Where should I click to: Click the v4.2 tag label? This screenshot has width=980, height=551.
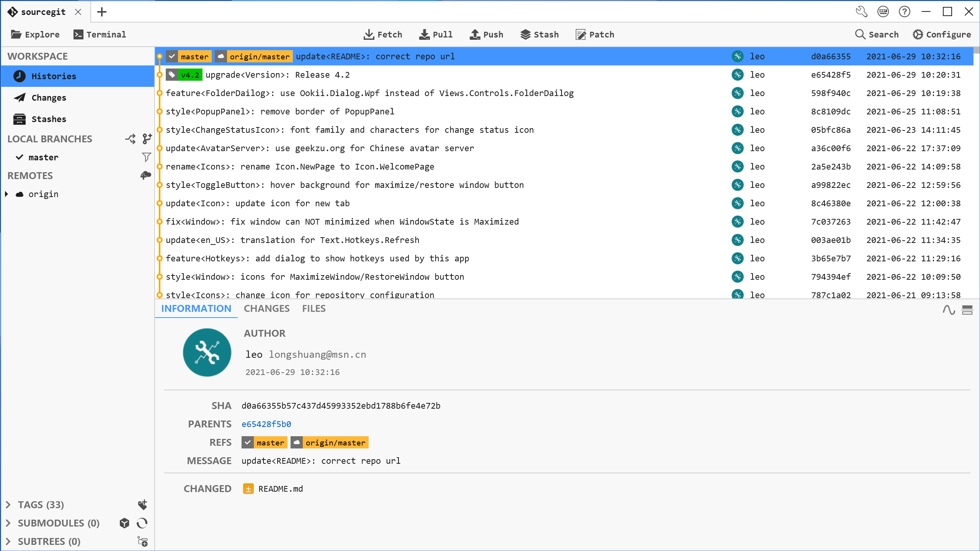[184, 75]
